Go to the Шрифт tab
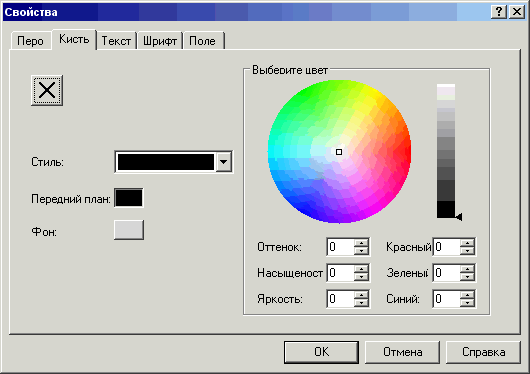The width and height of the screenshot is (530, 374). pos(160,41)
